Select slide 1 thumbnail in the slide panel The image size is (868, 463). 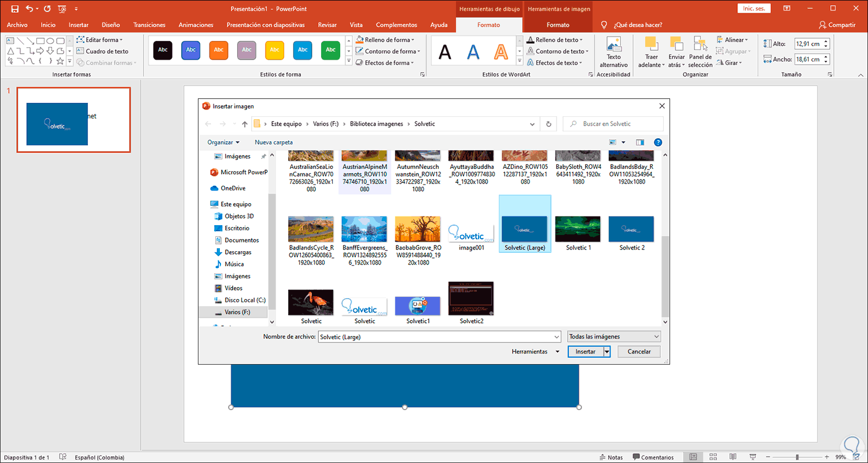(x=73, y=120)
